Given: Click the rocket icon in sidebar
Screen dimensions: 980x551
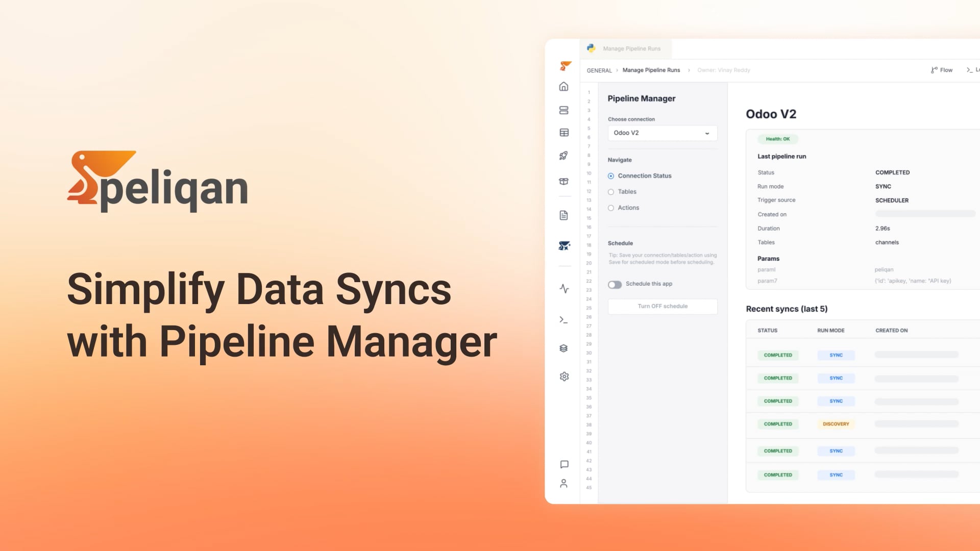Looking at the screenshot, I should (x=563, y=156).
